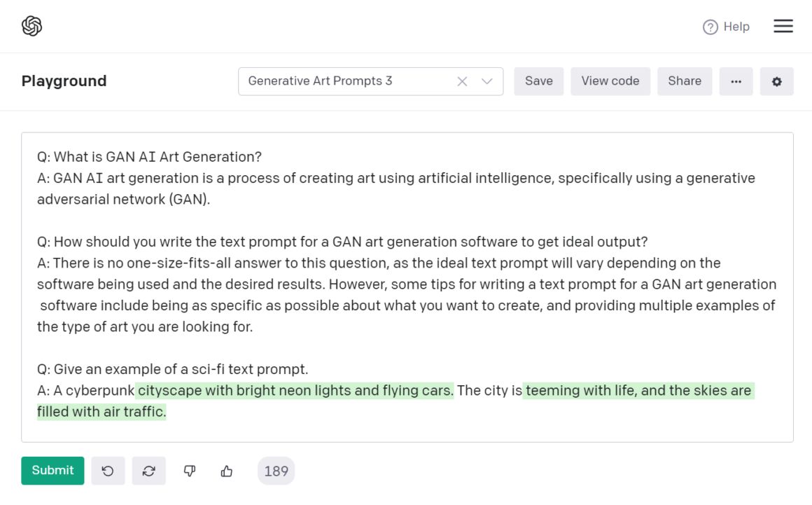Open the Generative Art Prompts 3 preset selector
The width and height of the screenshot is (812, 505).
(343, 81)
